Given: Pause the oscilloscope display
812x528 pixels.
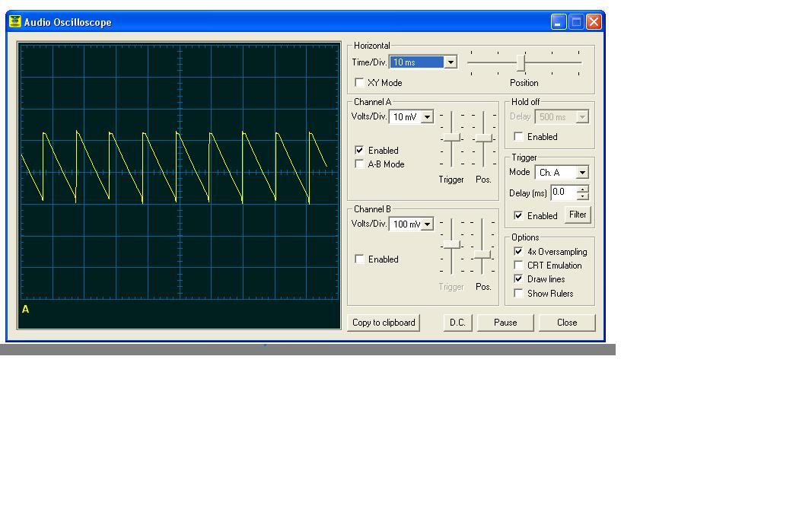Looking at the screenshot, I should [505, 323].
